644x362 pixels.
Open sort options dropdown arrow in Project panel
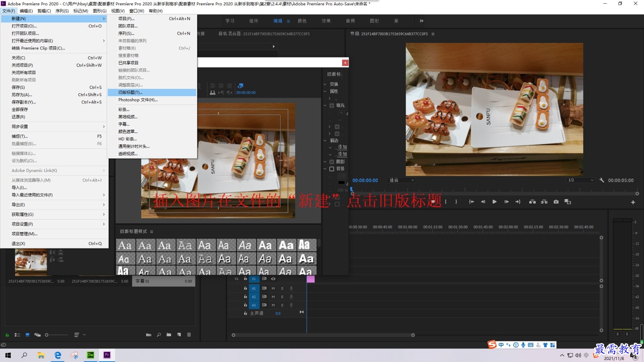(84, 335)
